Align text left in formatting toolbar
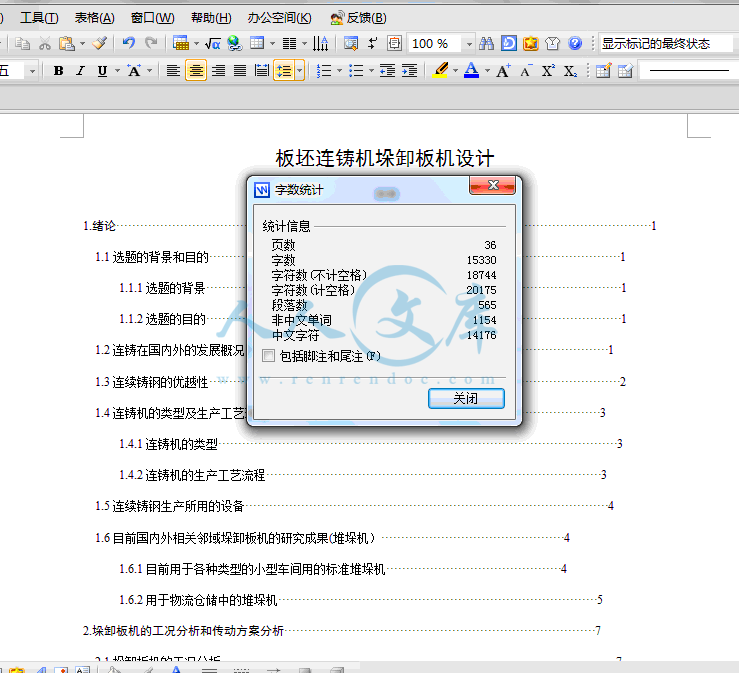 pos(173,71)
